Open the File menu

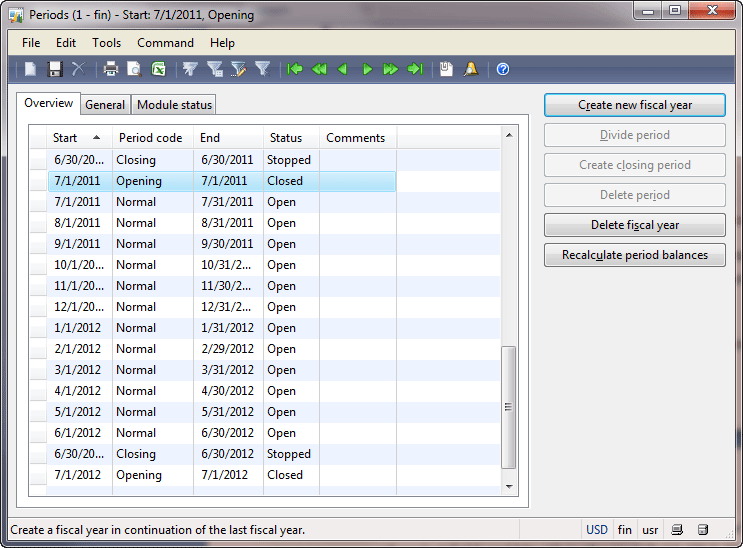pos(31,43)
